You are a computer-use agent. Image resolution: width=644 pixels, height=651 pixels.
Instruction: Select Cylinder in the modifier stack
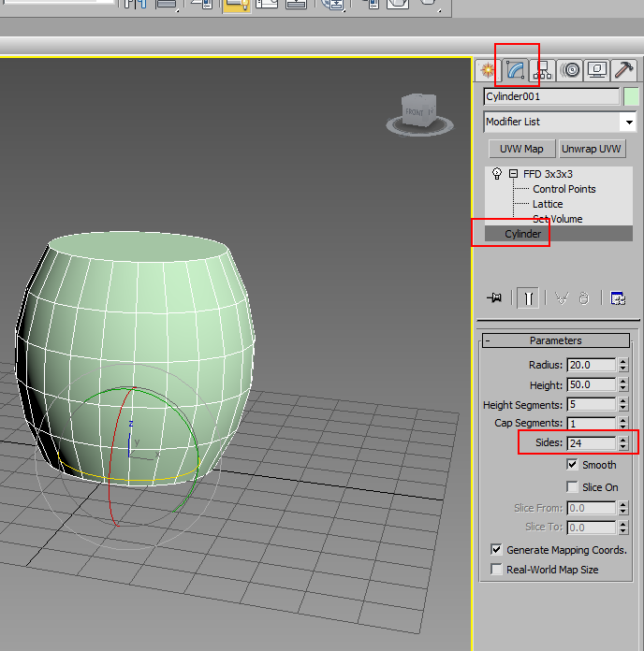(x=522, y=234)
